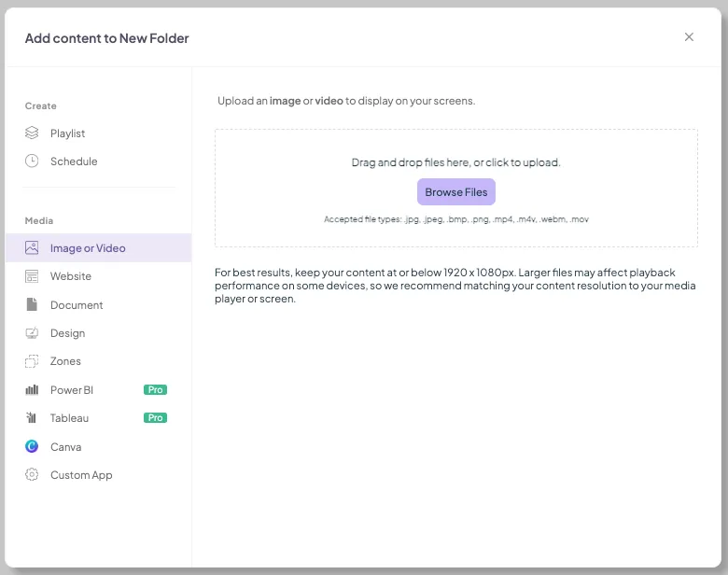Click the Tableau icon
The width and height of the screenshot is (728, 575).
point(32,417)
